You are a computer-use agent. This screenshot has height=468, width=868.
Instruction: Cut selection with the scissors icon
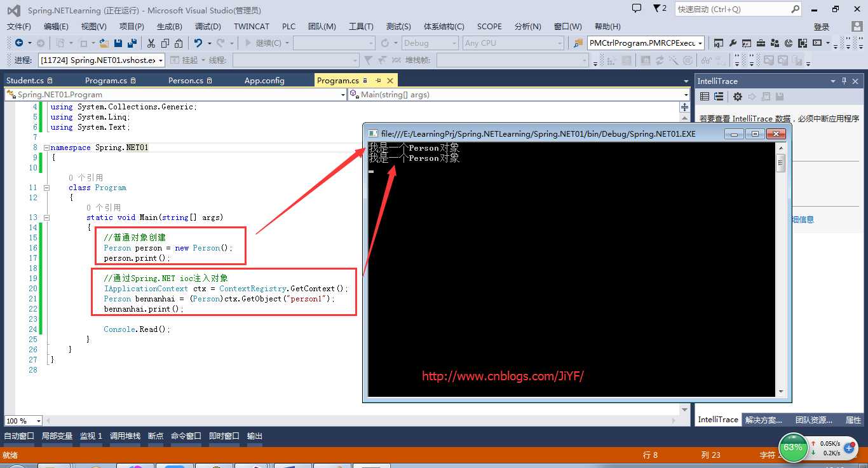click(151, 43)
